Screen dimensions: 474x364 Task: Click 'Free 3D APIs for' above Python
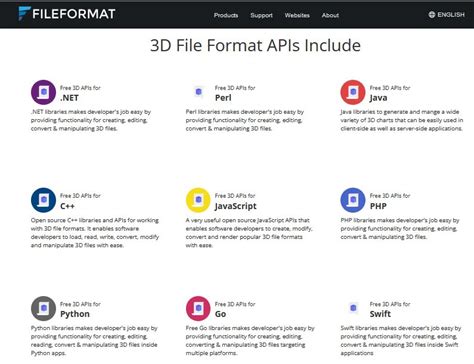80,304
